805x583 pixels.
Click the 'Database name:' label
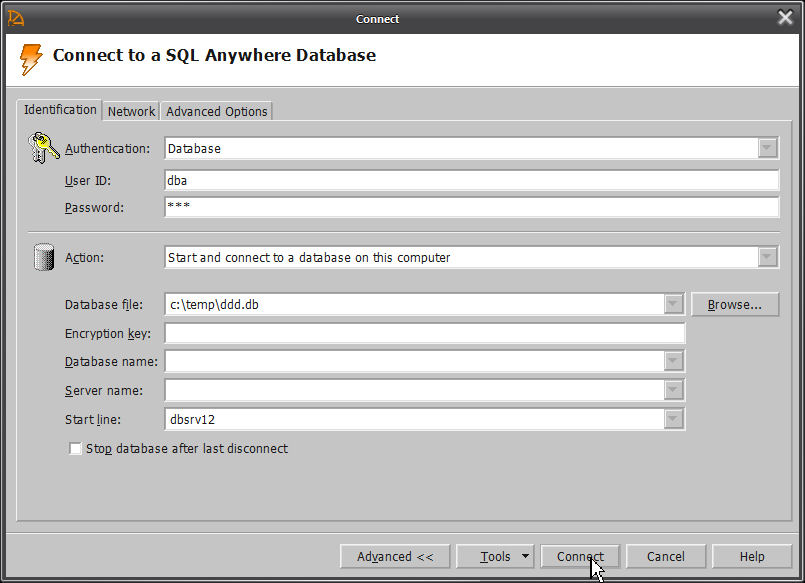point(111,361)
